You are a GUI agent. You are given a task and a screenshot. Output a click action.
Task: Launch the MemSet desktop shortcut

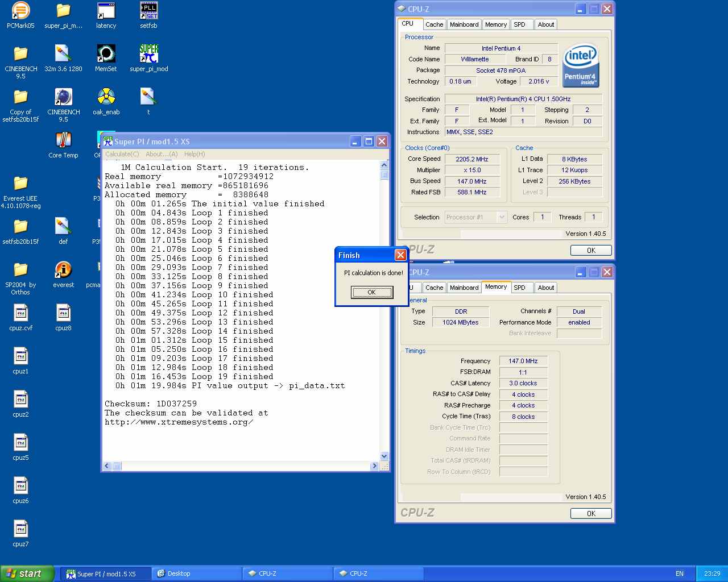coord(106,59)
